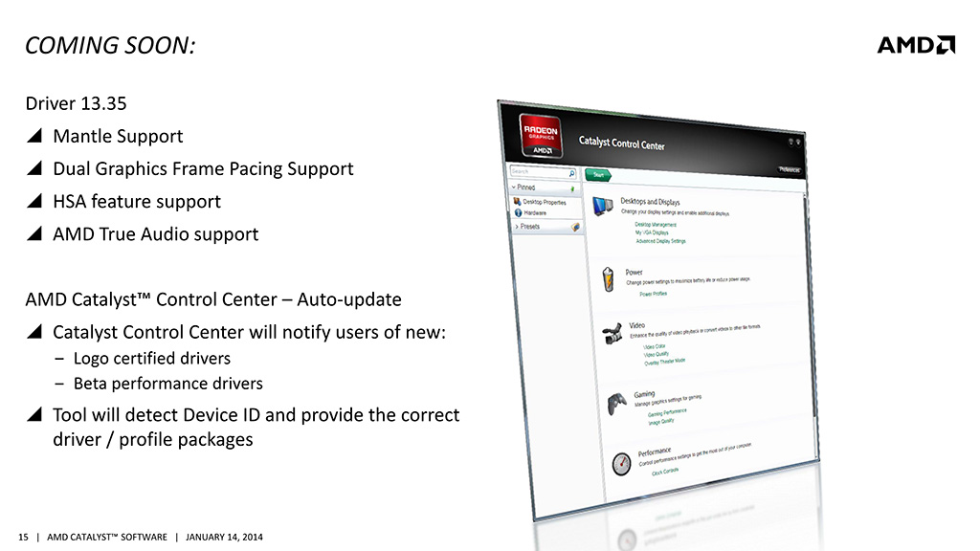The height and width of the screenshot is (551, 980).
Task: Open the Overlay Theater Mode link
Action: [665, 362]
